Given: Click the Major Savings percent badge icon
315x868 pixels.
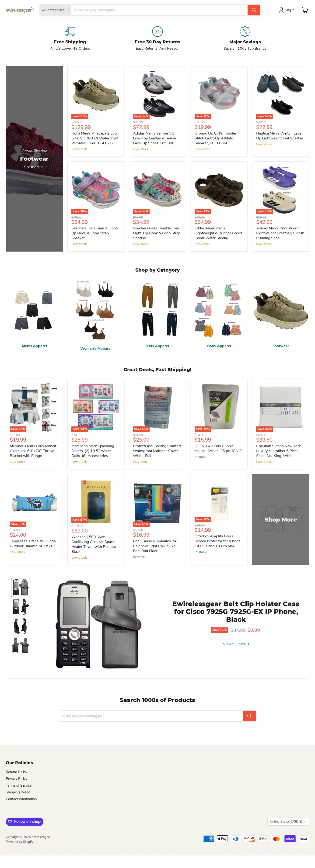Looking at the screenshot, I should [x=245, y=31].
